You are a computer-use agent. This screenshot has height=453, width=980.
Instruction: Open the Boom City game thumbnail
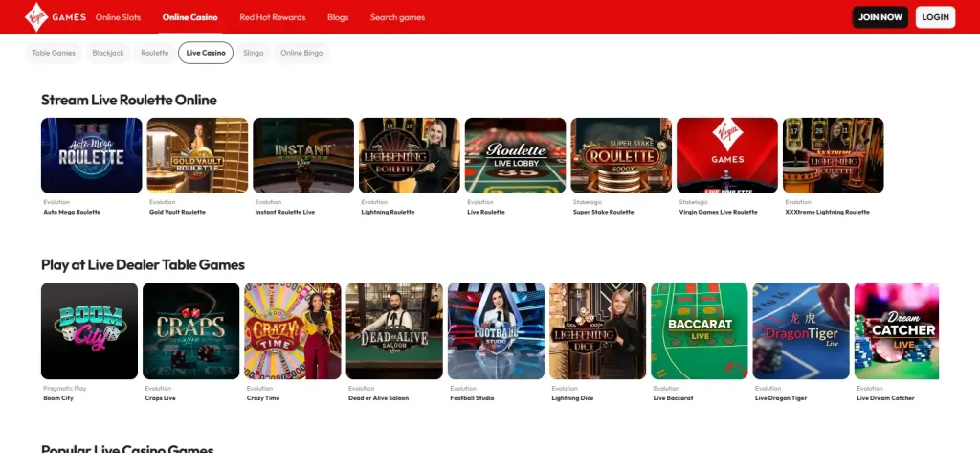coord(89,331)
